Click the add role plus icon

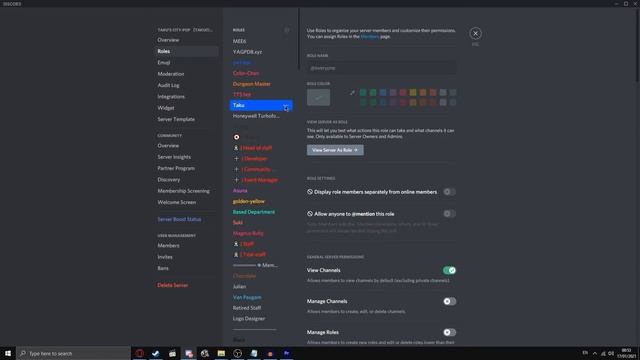point(287,30)
